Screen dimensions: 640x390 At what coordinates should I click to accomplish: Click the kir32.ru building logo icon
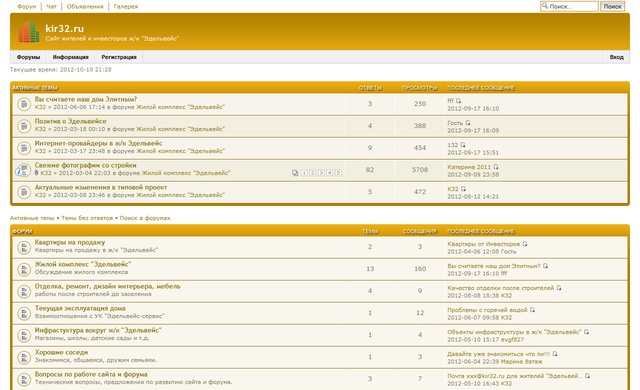click(x=29, y=32)
